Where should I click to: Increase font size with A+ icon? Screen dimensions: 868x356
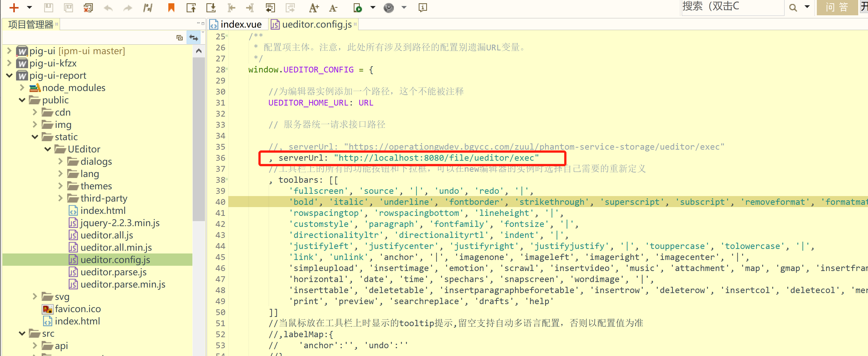[x=314, y=8]
